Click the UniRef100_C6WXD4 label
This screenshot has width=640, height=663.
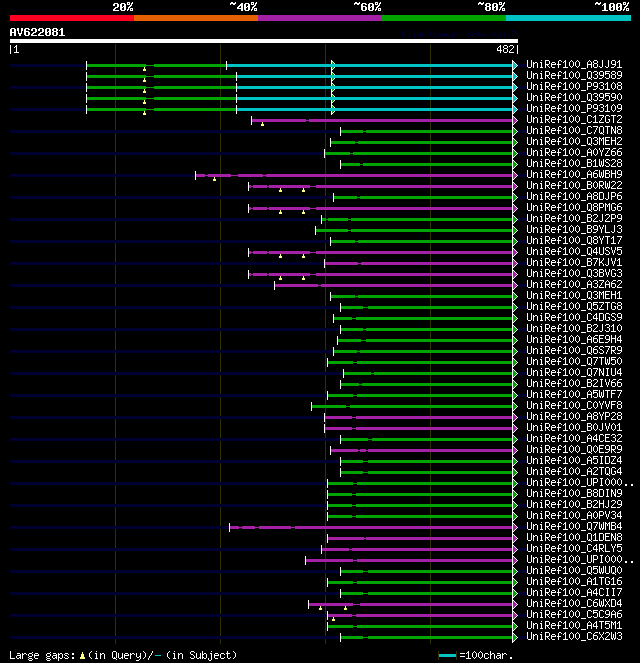[x=574, y=603]
